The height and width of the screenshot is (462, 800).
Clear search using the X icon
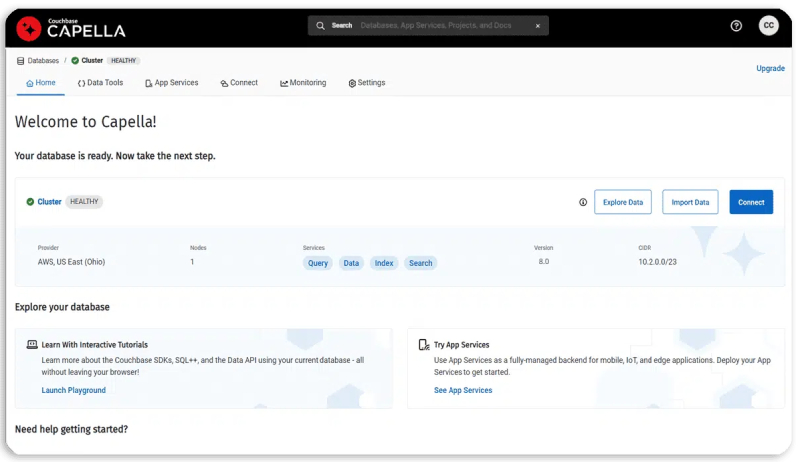click(537, 26)
